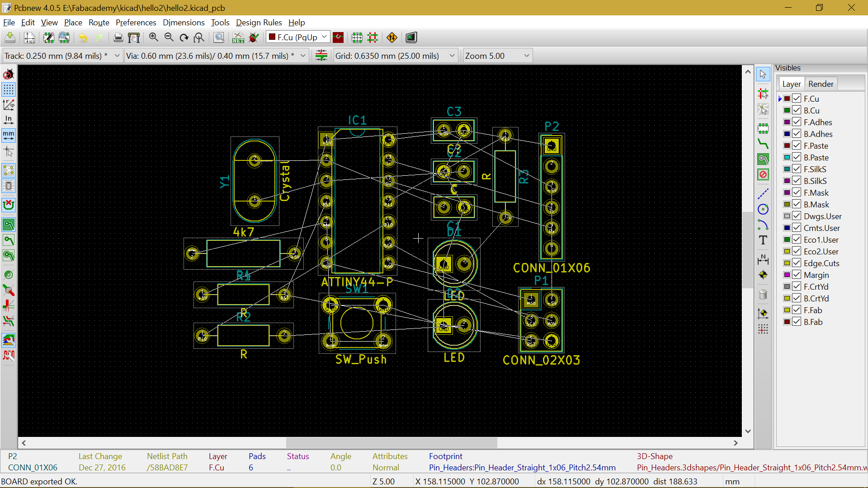Open the Tools menu
868x488 pixels.
click(x=220, y=22)
